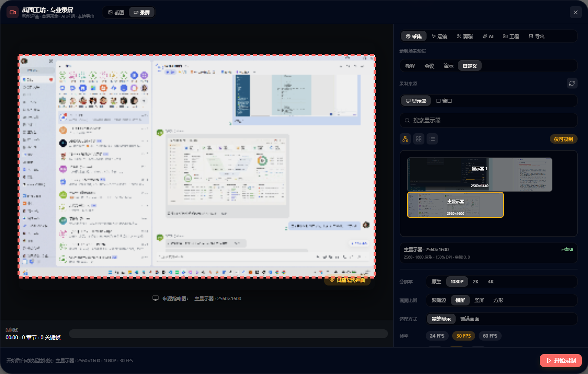This screenshot has width=588, height=374.
Task: Click the 仅可录制 filter badge
Action: click(x=563, y=139)
